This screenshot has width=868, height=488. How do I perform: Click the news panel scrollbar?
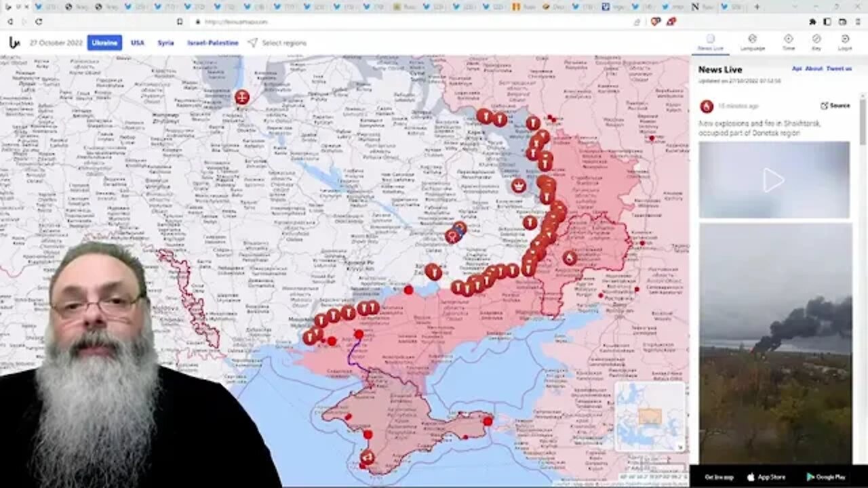863,122
